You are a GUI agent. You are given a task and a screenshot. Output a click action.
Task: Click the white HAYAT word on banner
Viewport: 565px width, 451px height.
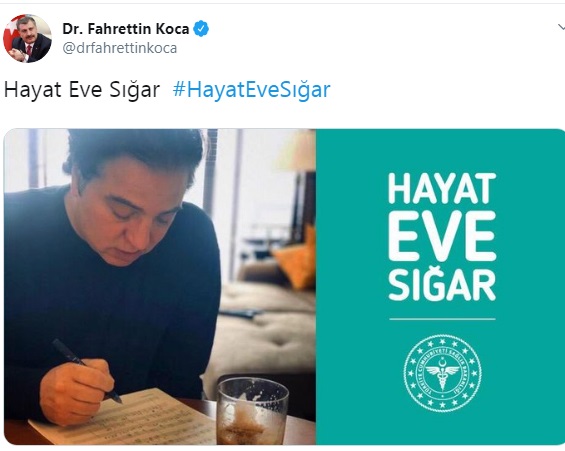tap(442, 189)
